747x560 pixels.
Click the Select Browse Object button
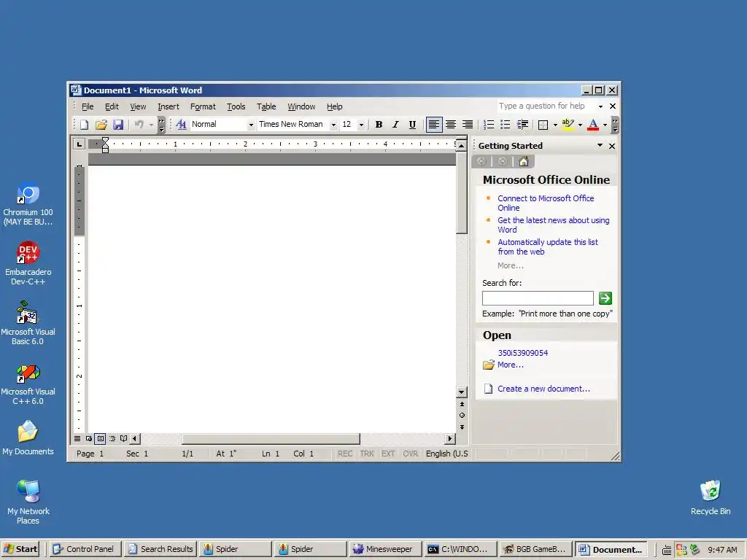click(x=462, y=415)
